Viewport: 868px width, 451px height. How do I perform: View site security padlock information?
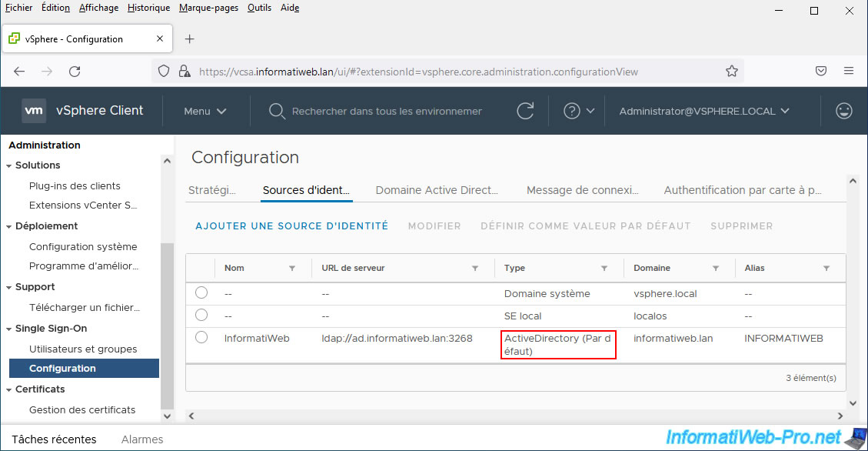point(185,72)
